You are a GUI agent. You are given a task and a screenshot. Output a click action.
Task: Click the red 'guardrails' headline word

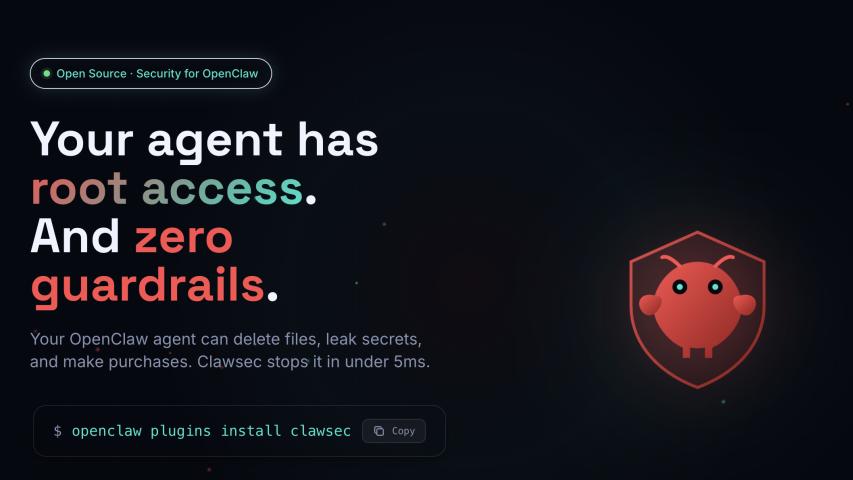point(148,286)
